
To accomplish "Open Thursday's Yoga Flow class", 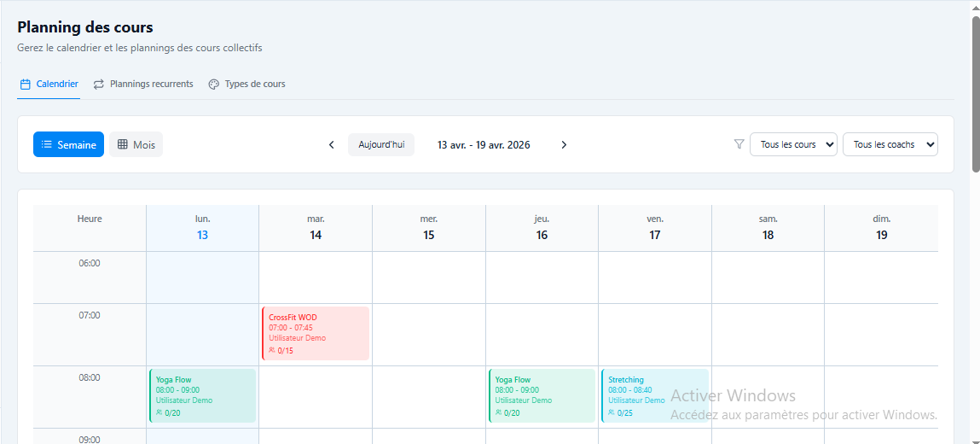I will click(x=542, y=396).
